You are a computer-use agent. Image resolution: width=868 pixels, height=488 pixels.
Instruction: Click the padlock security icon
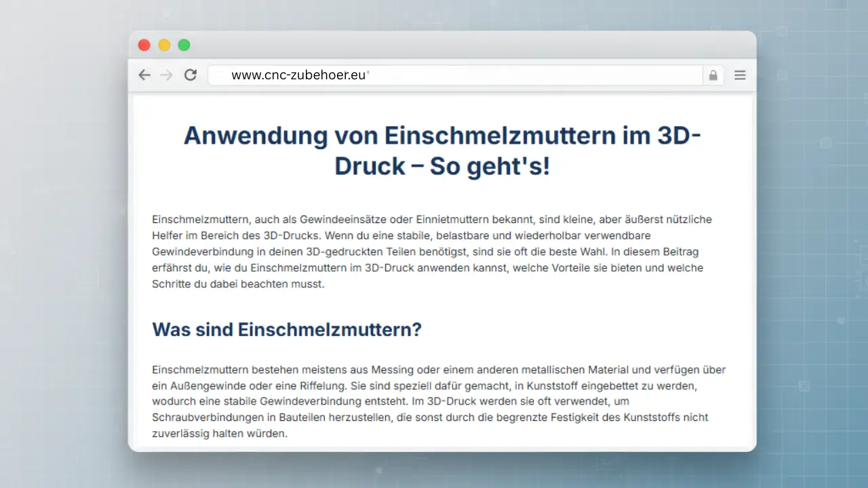tap(713, 75)
